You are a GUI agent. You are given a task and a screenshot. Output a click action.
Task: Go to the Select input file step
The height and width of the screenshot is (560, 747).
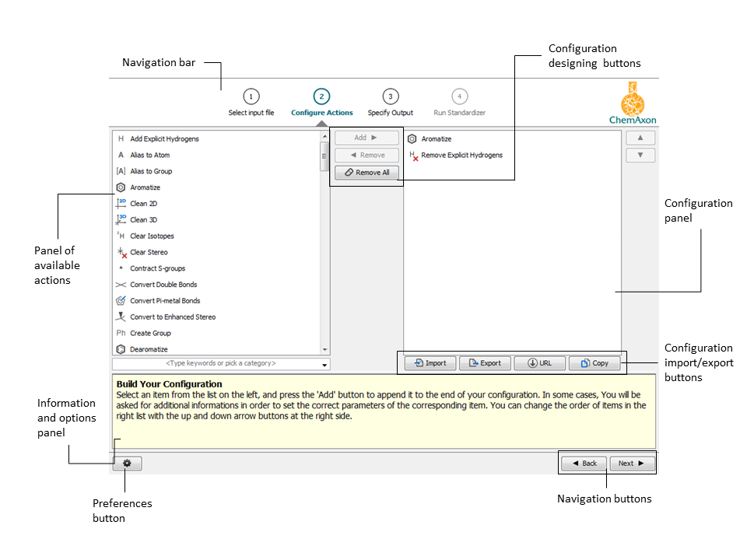tap(251, 101)
